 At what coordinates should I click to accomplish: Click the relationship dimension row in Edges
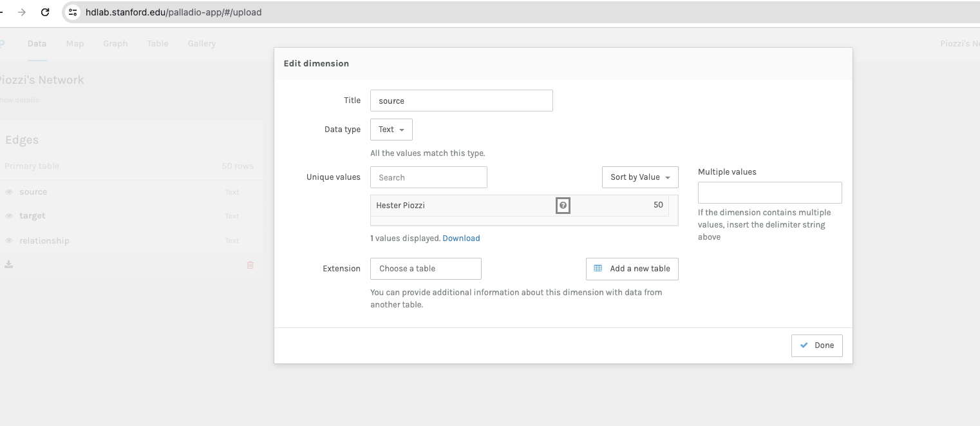[x=131, y=240]
